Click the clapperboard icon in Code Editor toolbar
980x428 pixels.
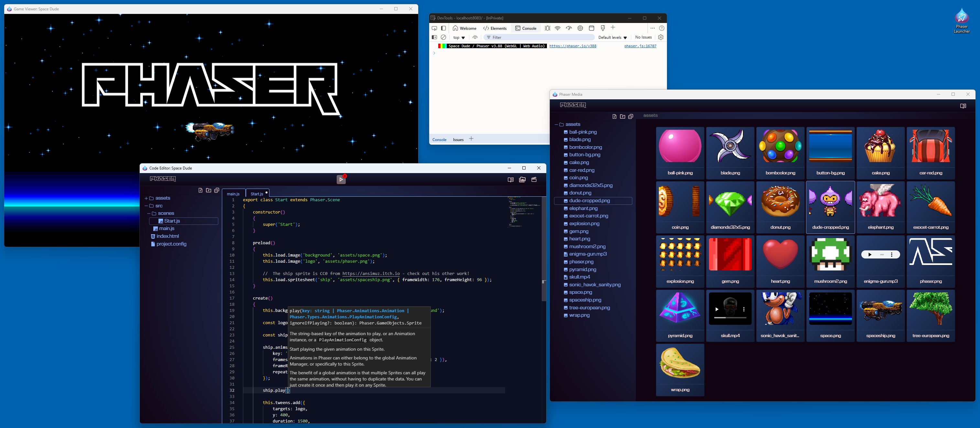[534, 180]
